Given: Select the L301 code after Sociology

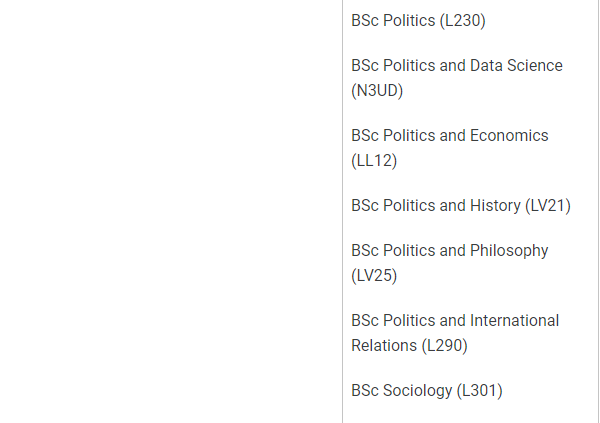Looking at the screenshot, I should pos(479,391).
